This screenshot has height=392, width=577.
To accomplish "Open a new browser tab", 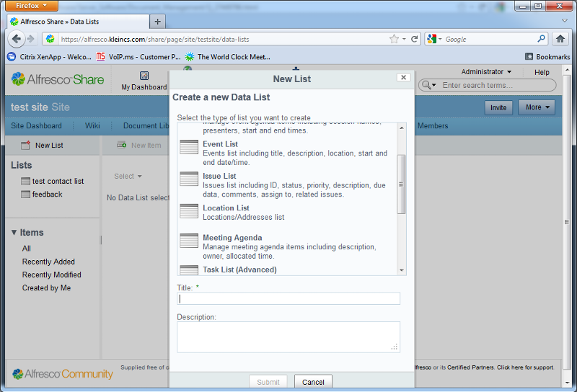I will [x=157, y=22].
